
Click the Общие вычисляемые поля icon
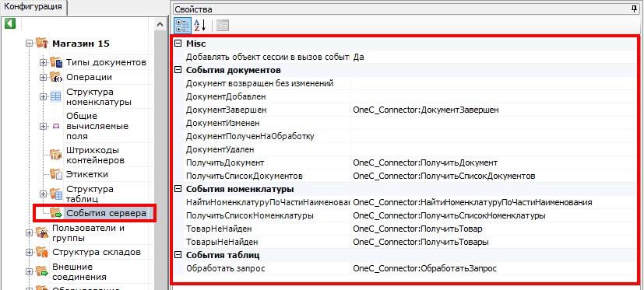[x=56, y=126]
